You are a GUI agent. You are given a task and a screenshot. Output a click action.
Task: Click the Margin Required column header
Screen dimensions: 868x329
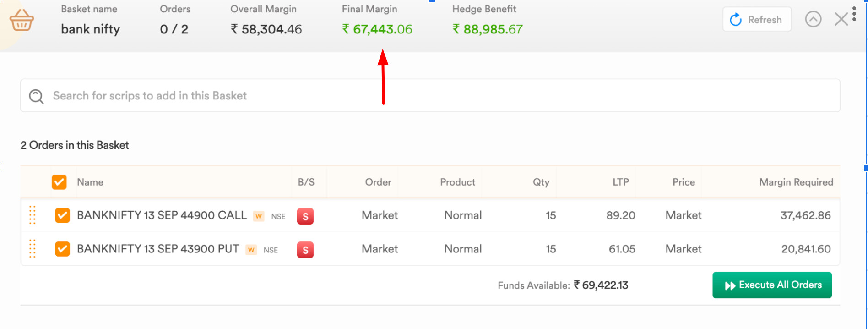[796, 182]
